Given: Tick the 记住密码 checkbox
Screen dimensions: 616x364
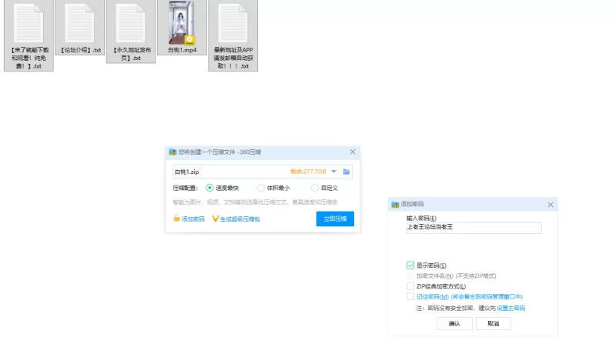Looking at the screenshot, I should click(x=410, y=296).
